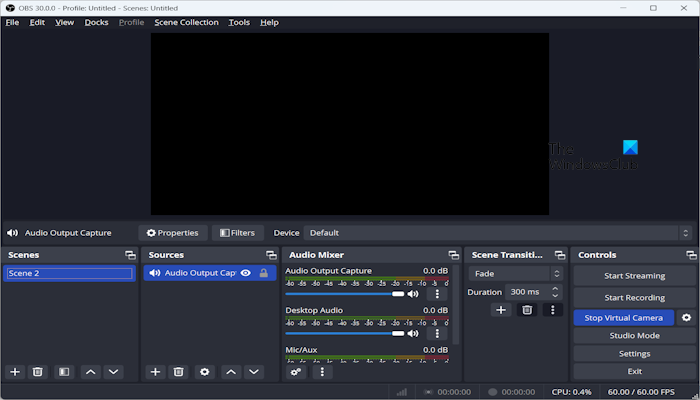
Task: Add a new source in Sources panel
Action: point(155,371)
